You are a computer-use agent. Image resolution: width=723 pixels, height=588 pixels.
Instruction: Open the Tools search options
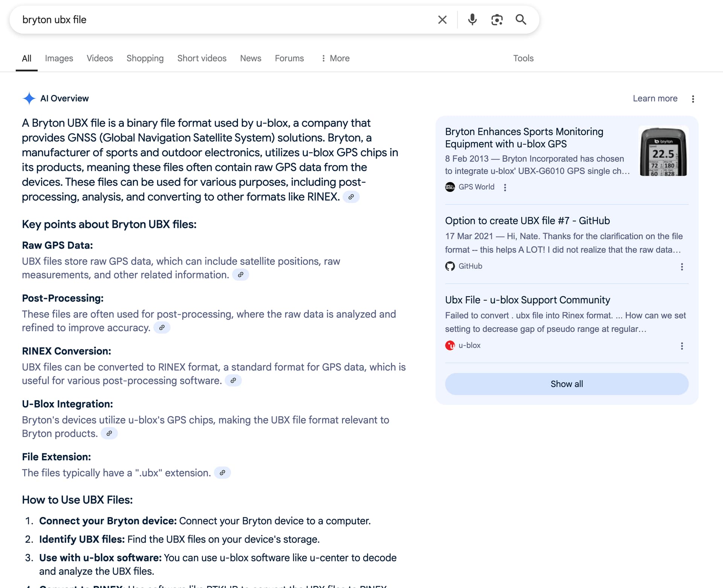(523, 58)
